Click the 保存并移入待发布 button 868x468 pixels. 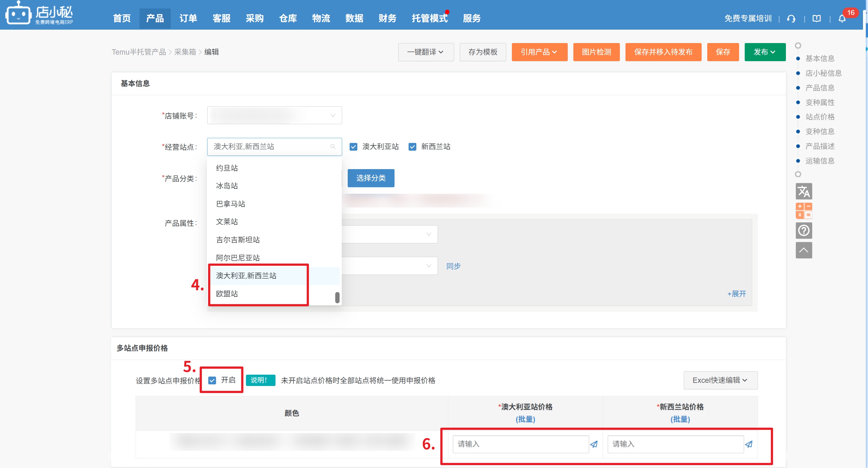point(663,52)
